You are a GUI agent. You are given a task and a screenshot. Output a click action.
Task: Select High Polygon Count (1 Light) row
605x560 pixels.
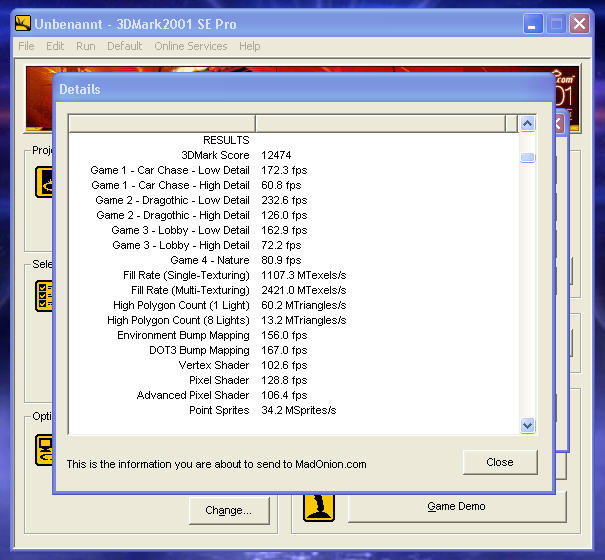click(x=294, y=305)
